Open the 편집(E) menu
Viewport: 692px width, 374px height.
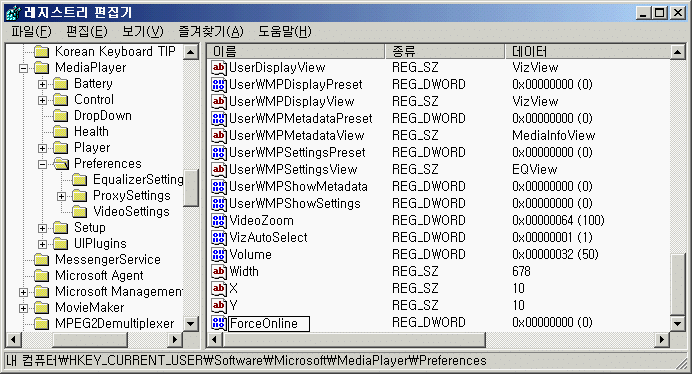click(86, 32)
